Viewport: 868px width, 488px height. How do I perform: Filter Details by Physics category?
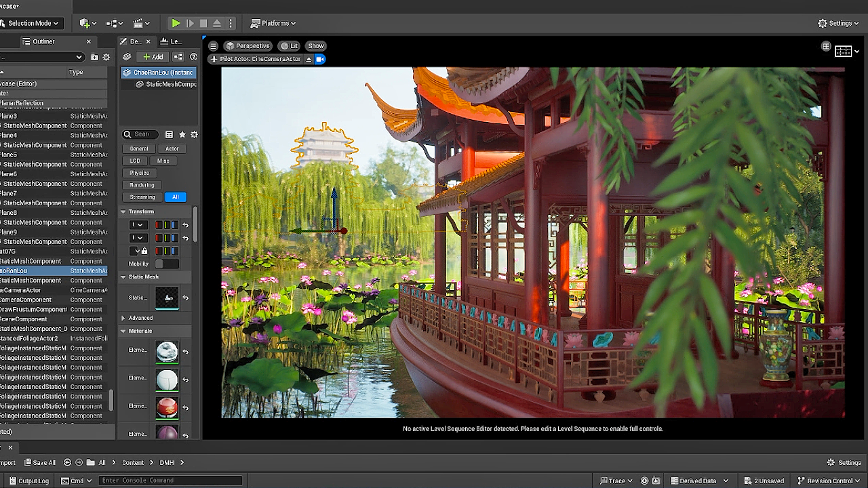[139, 173]
